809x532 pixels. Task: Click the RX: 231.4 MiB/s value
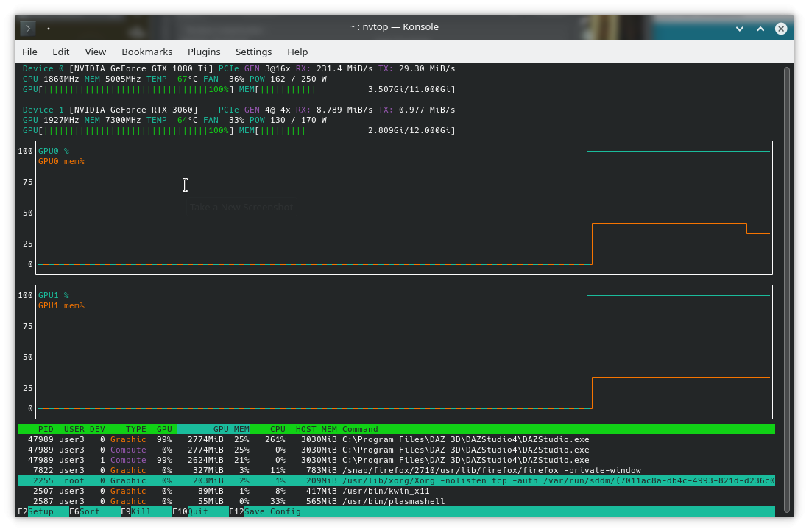coord(334,68)
